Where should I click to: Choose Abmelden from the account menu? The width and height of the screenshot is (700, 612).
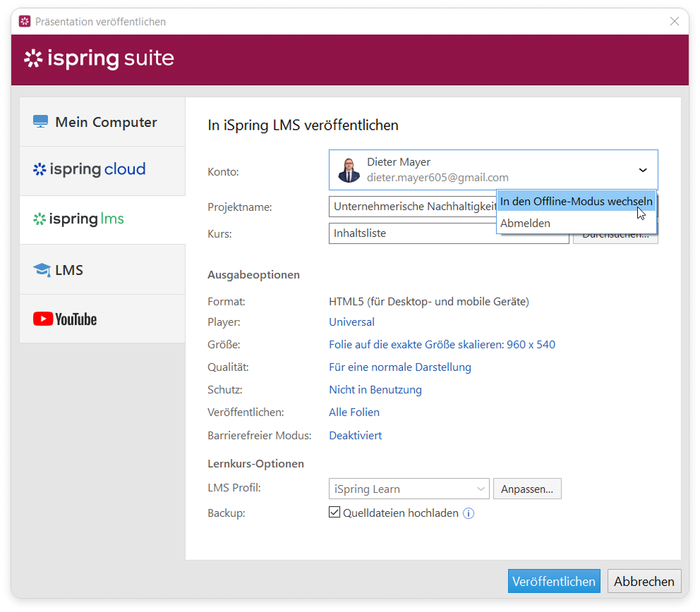pyautogui.click(x=525, y=224)
